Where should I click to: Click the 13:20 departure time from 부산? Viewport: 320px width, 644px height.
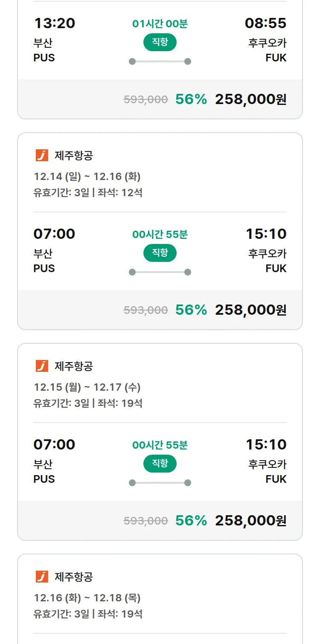click(54, 23)
